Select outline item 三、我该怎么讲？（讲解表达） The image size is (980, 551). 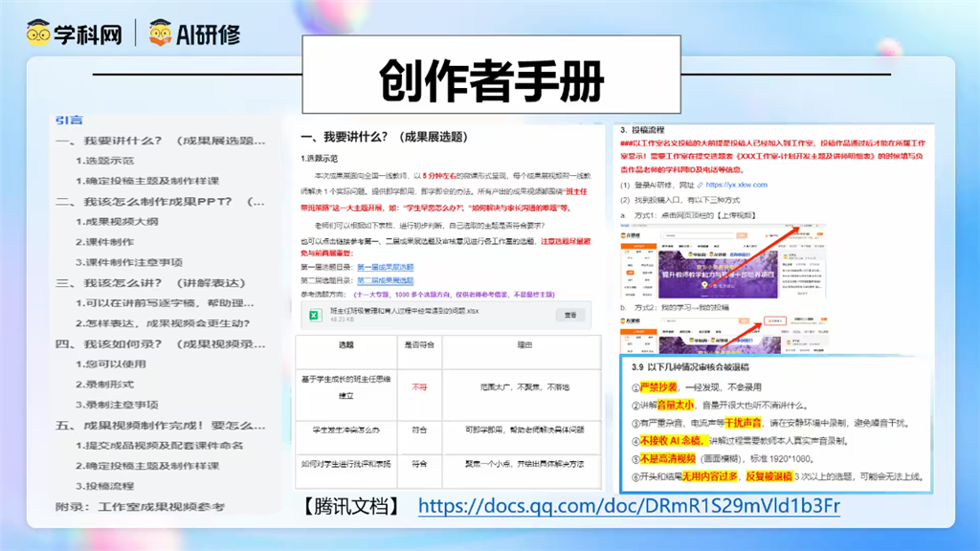click(x=150, y=282)
